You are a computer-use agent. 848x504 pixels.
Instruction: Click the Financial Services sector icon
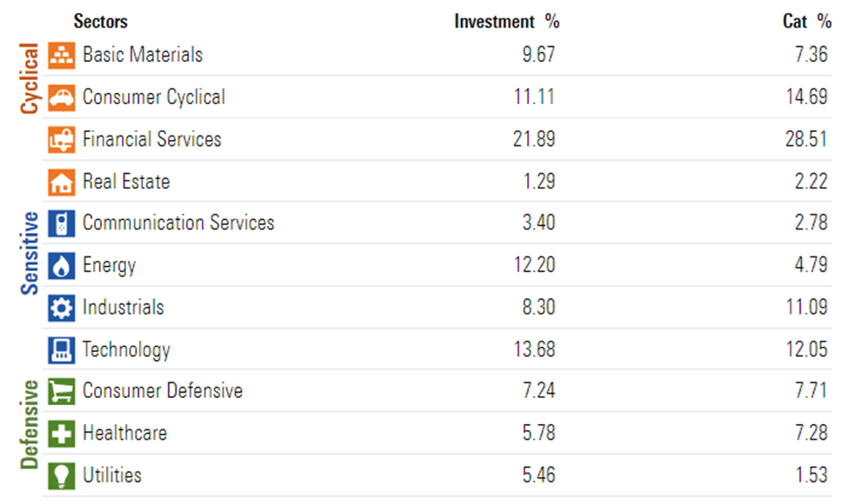[x=61, y=139]
